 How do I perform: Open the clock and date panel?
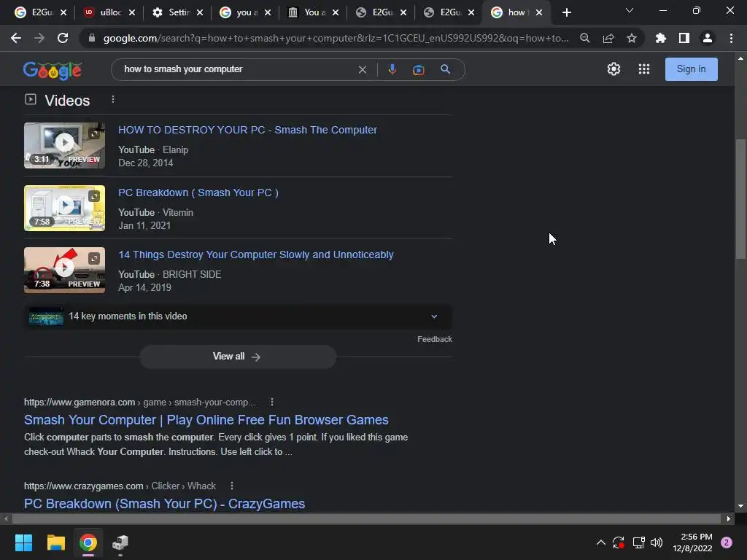[692, 542]
